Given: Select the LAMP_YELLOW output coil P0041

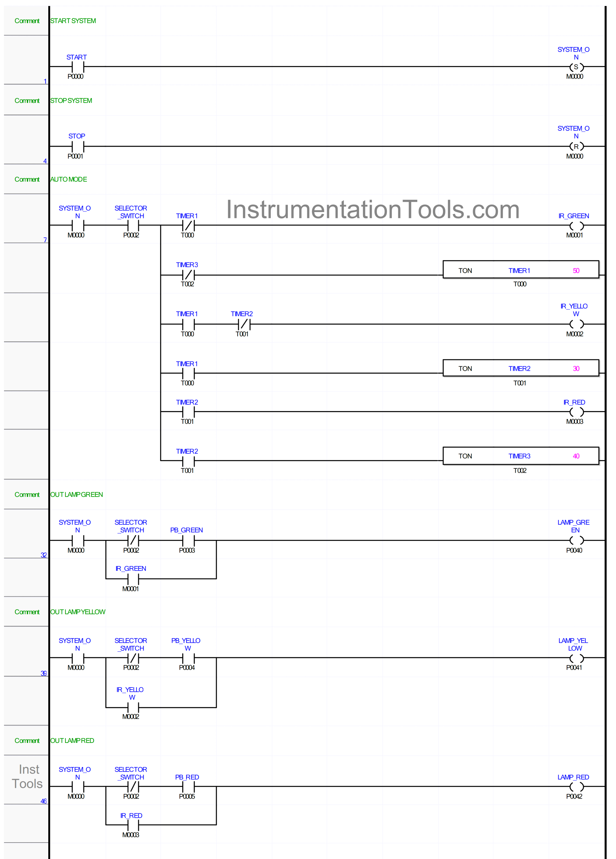Looking at the screenshot, I should point(576,658).
